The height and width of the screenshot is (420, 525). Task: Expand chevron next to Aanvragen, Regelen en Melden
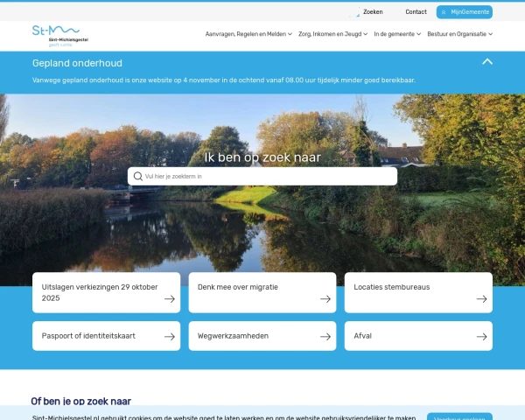[x=290, y=34]
